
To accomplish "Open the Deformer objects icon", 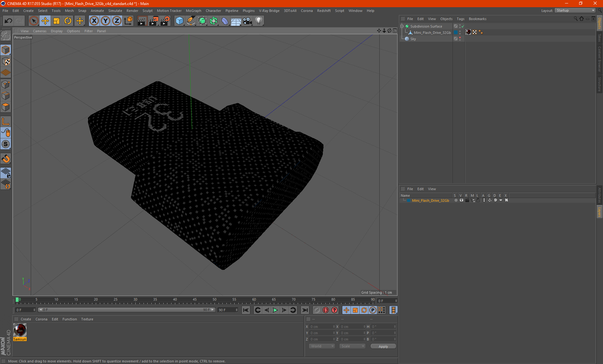I will (225, 21).
